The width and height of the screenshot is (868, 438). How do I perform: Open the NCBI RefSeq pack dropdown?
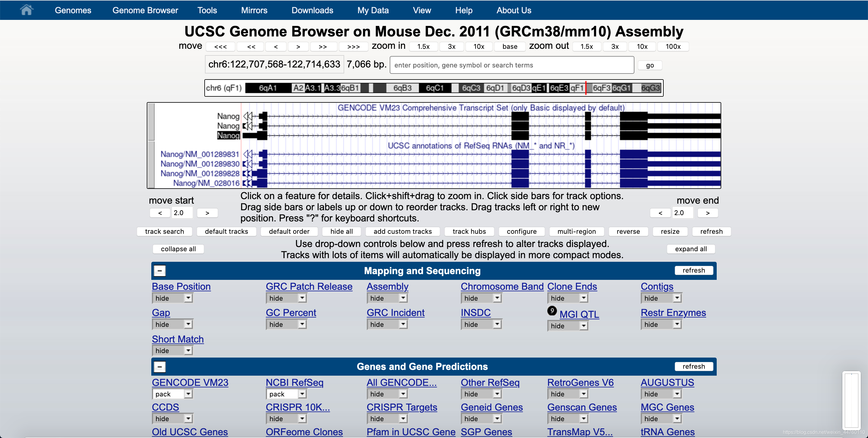(x=286, y=394)
